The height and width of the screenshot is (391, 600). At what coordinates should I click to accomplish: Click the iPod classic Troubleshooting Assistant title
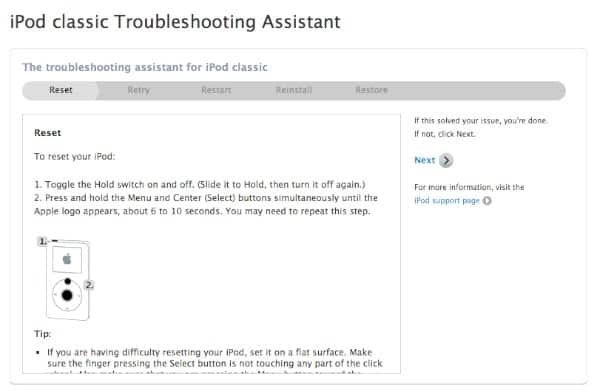[175, 22]
